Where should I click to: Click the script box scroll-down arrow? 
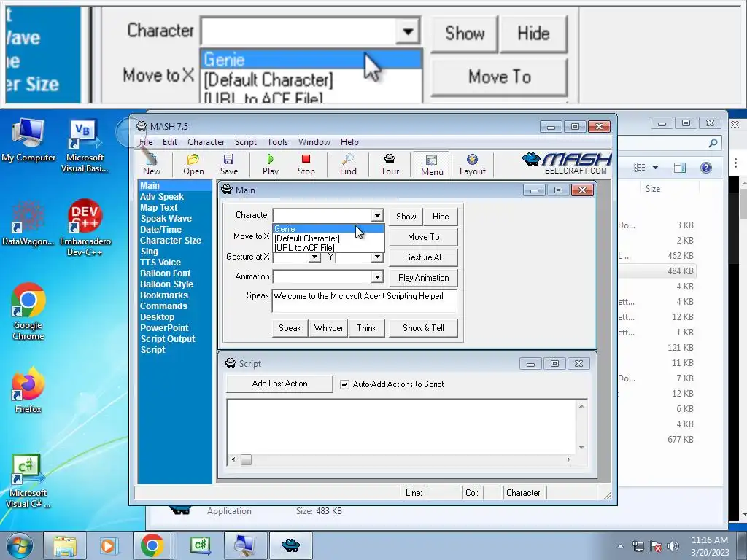click(x=581, y=448)
